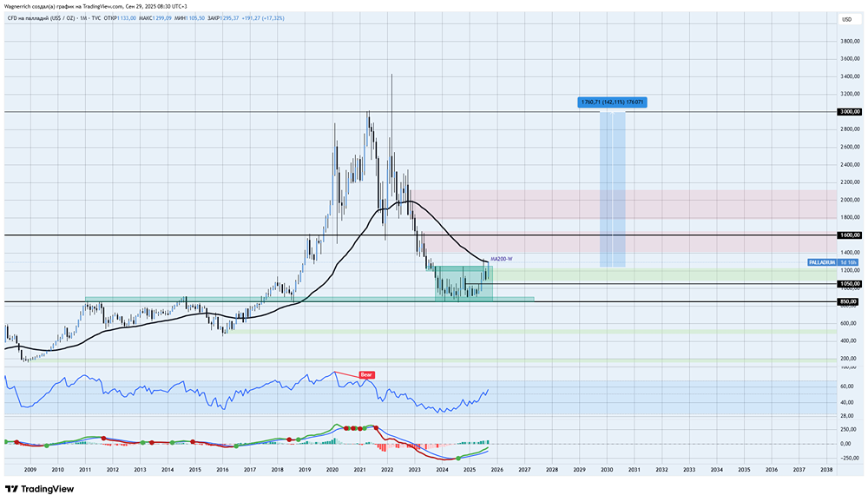Click the 850,00 horizontal line price label

pos(849,302)
